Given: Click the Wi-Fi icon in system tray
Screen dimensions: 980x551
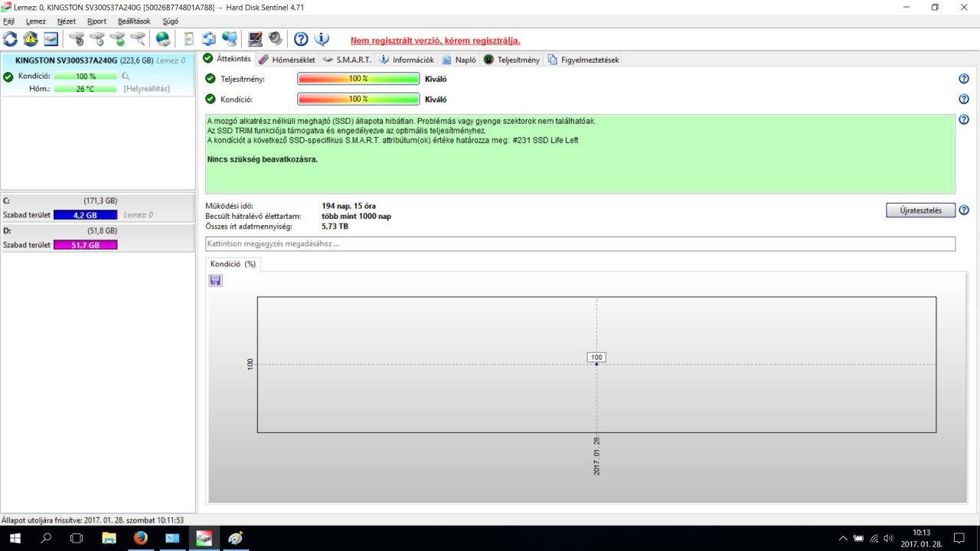Looking at the screenshot, I should coord(874,539).
